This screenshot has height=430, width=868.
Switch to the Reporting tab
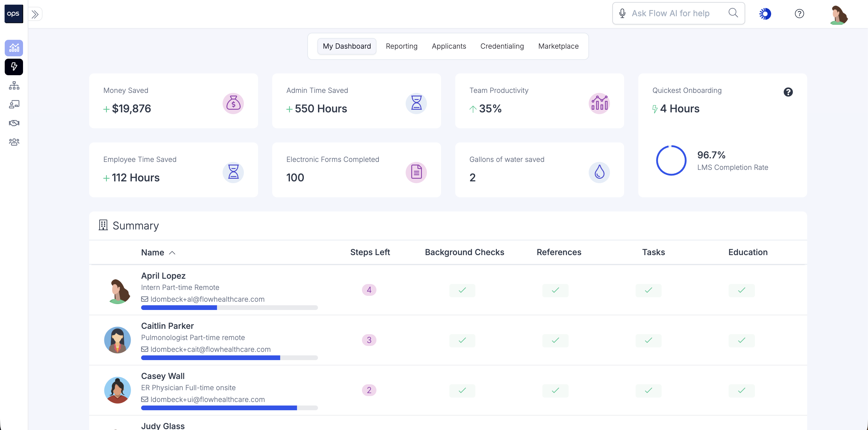401,46
